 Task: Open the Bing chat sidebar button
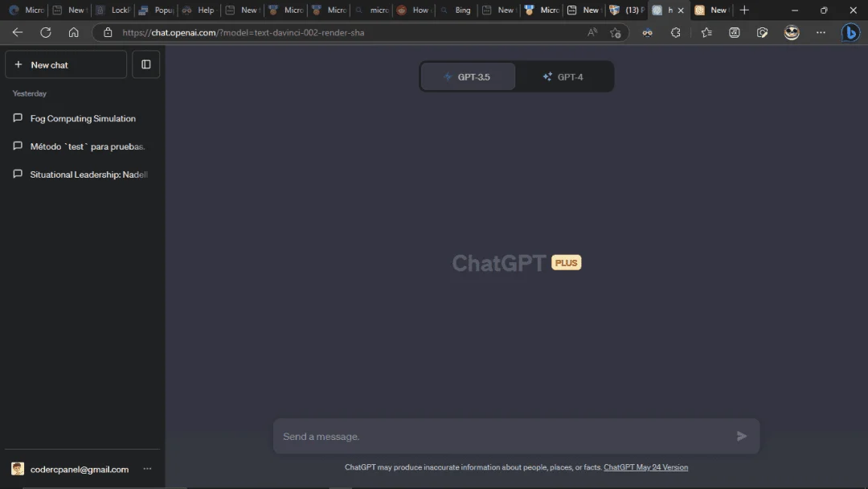[850, 33]
